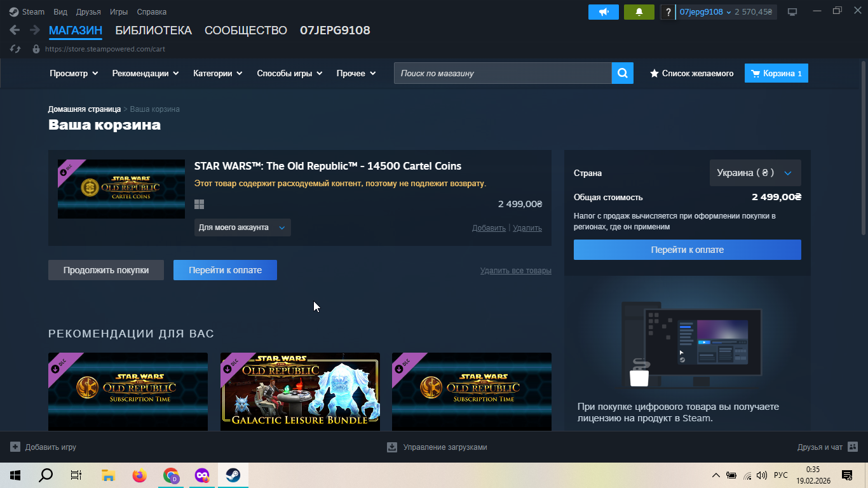868x488 pixels.
Task: Switch to Big Picture mode icon
Action: [792, 12]
